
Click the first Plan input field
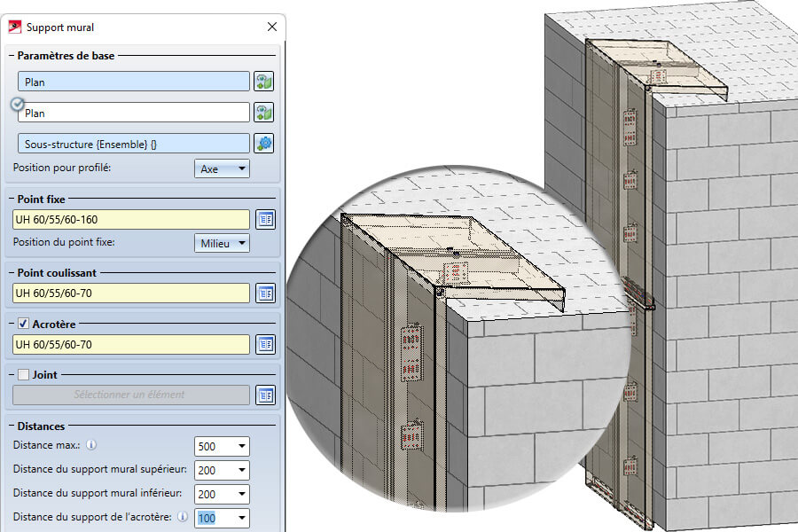tap(134, 82)
